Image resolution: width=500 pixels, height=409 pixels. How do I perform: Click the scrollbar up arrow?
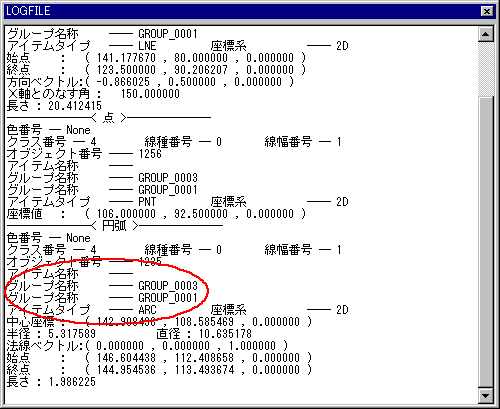pos(486,34)
